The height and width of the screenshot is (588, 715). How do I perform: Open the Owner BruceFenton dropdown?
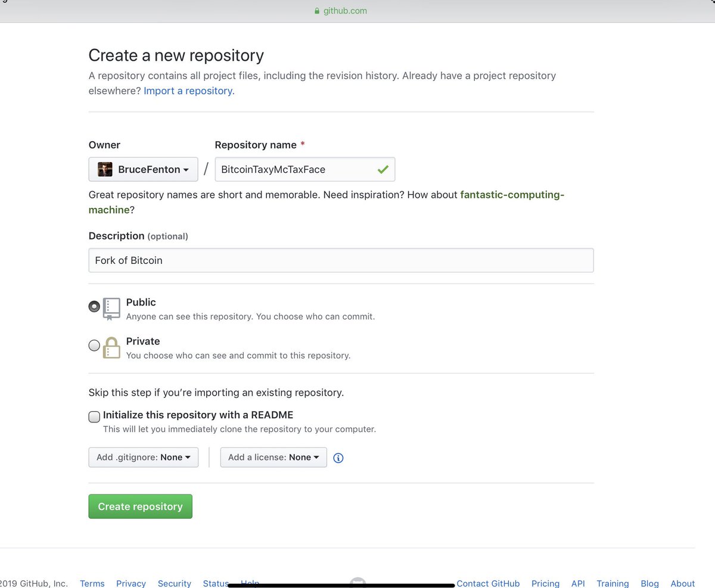143,169
